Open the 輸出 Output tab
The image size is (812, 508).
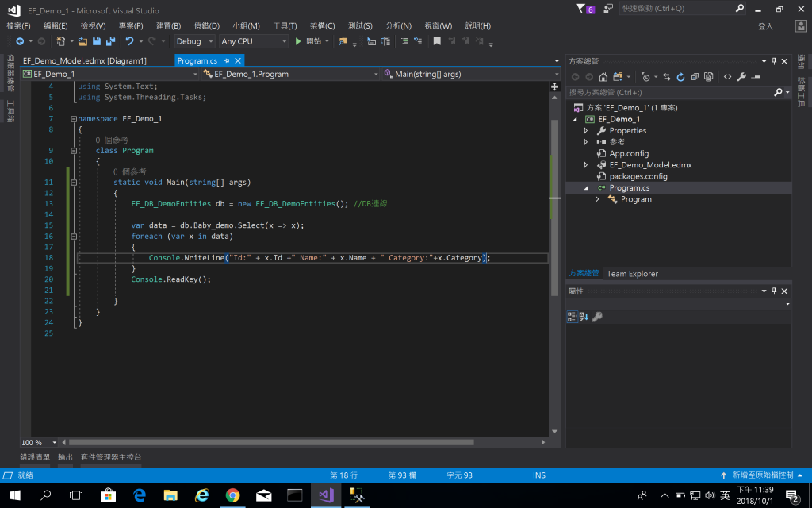coord(65,457)
